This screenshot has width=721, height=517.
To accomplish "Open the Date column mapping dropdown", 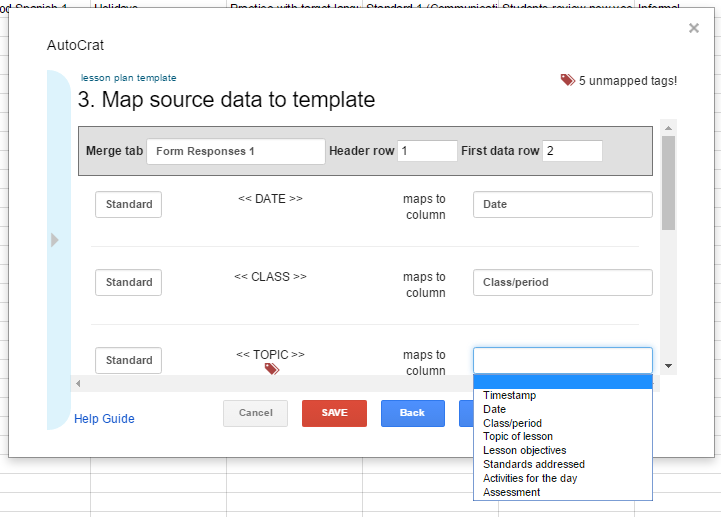I will pyautogui.click(x=563, y=204).
